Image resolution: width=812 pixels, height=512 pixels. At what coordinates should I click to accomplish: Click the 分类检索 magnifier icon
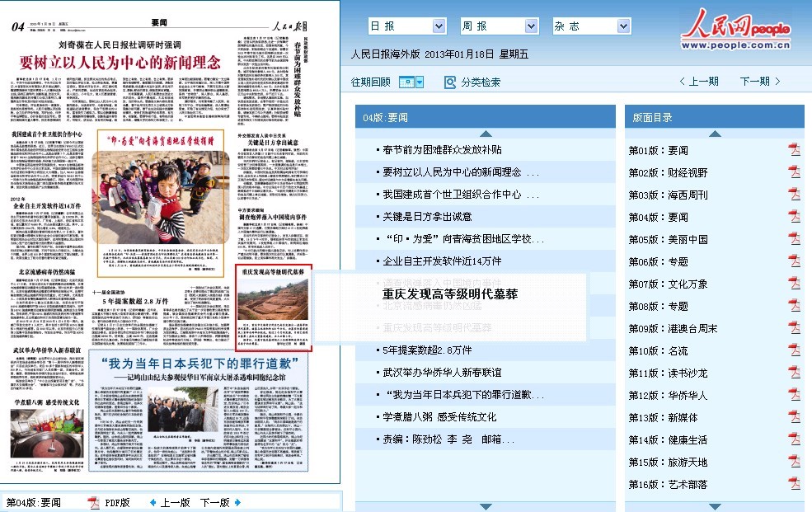450,82
